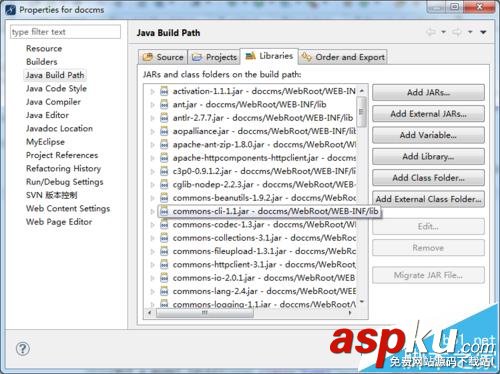Click Add External JARs... button

click(x=428, y=114)
